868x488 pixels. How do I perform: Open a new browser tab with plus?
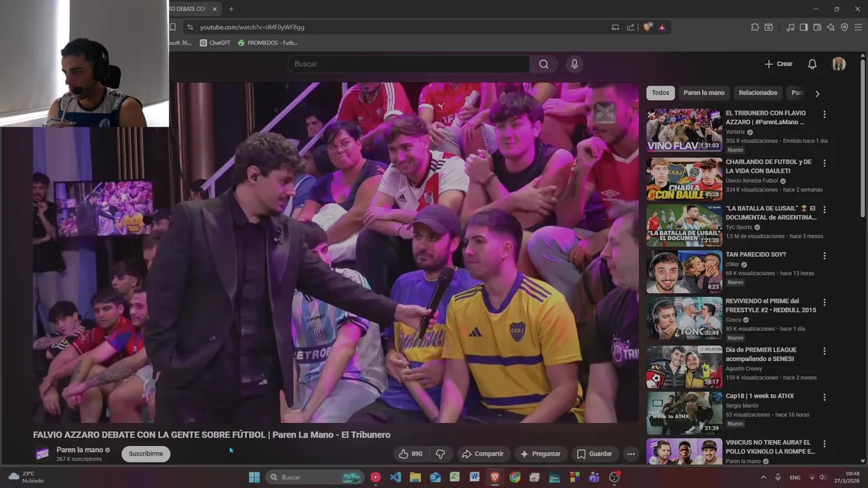pyautogui.click(x=231, y=9)
